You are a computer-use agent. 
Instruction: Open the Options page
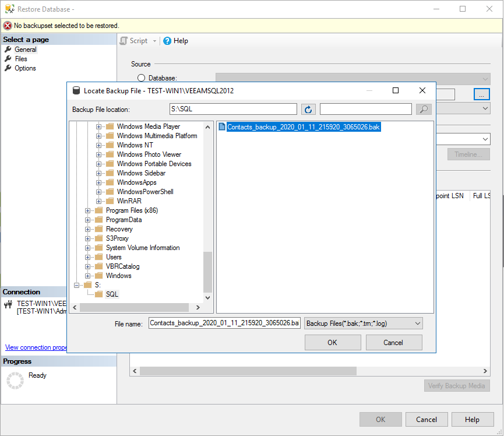(25, 68)
